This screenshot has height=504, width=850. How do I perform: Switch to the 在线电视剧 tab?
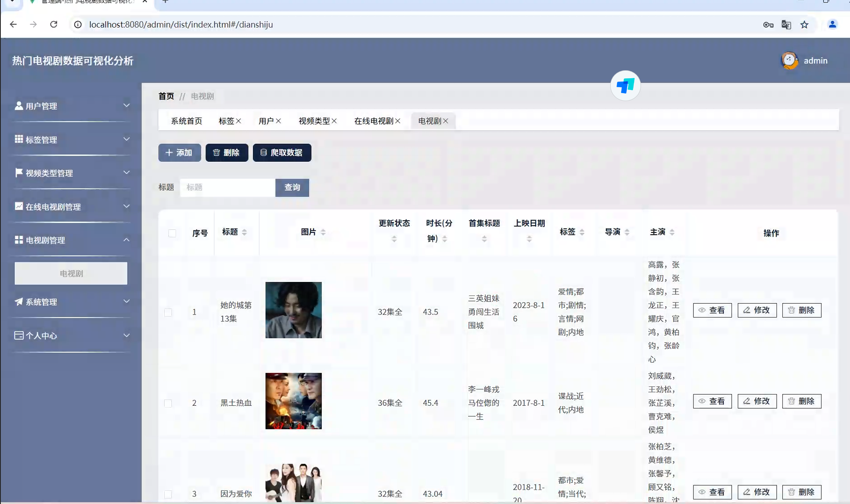[373, 121]
